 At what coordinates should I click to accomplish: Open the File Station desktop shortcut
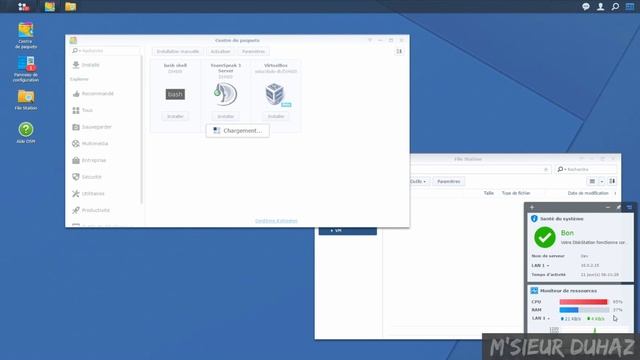click(x=26, y=100)
